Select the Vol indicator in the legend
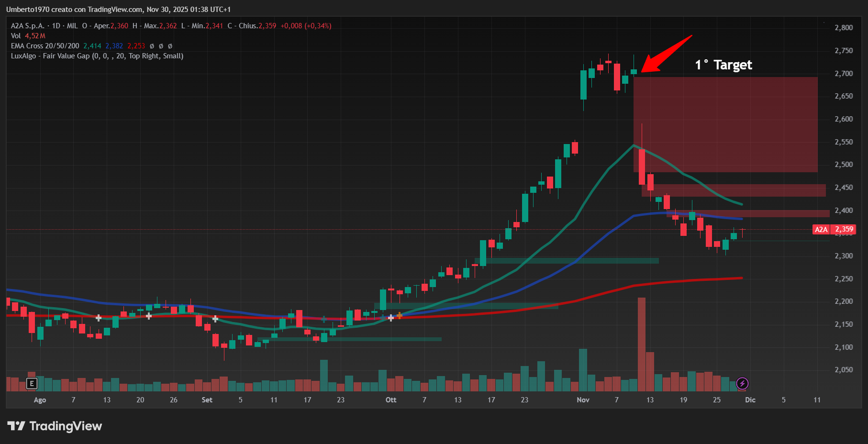The height and width of the screenshot is (444, 868). click(16, 36)
